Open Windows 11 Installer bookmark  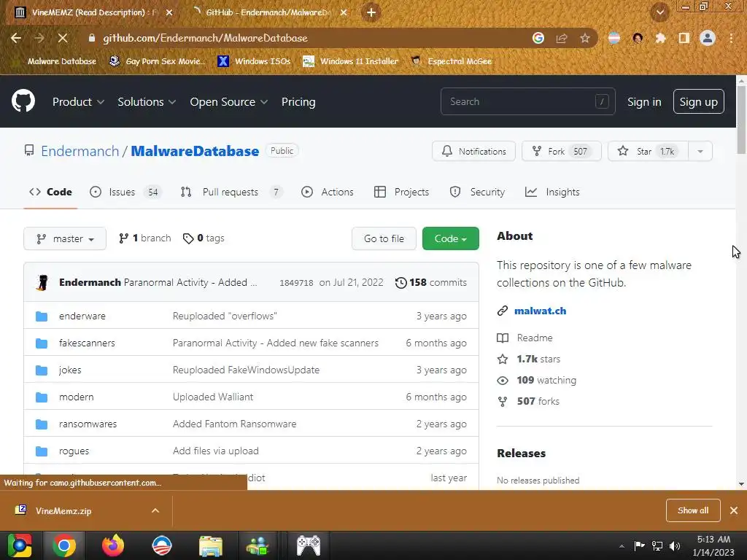point(351,61)
